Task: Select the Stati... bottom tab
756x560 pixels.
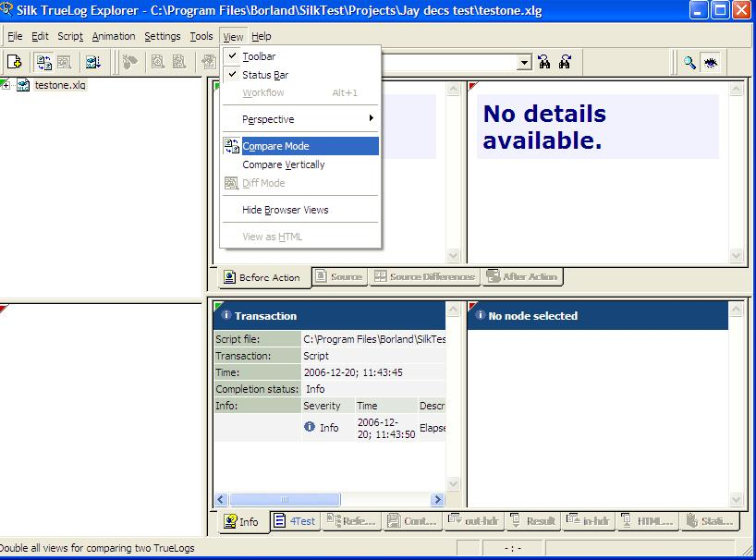Action: tap(710, 521)
